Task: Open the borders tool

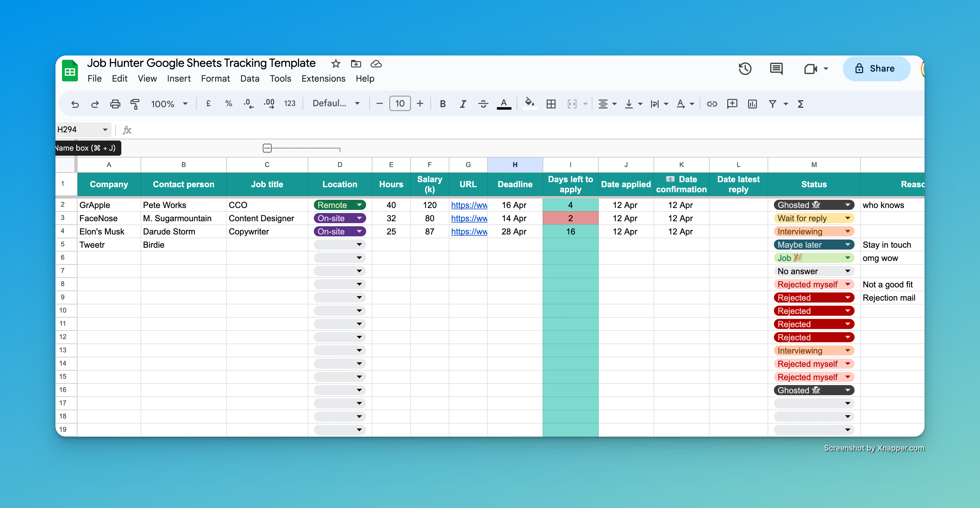Action: pyautogui.click(x=551, y=104)
